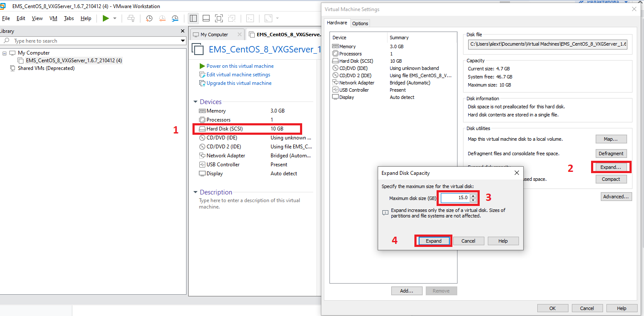Click Expand button in Expand Disk Capacity dialog

click(433, 241)
